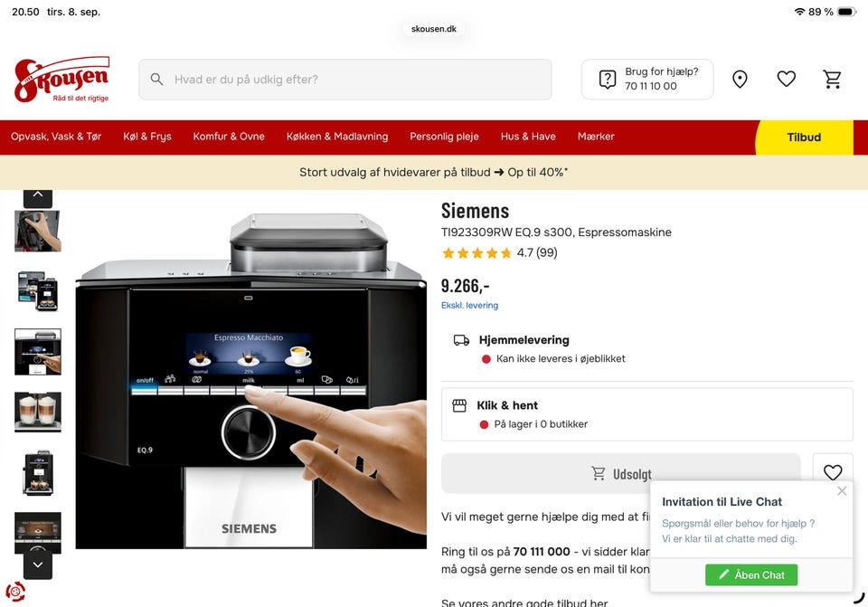The image size is (868, 607).
Task: Click the Udsolgt cart button
Action: [x=620, y=473]
